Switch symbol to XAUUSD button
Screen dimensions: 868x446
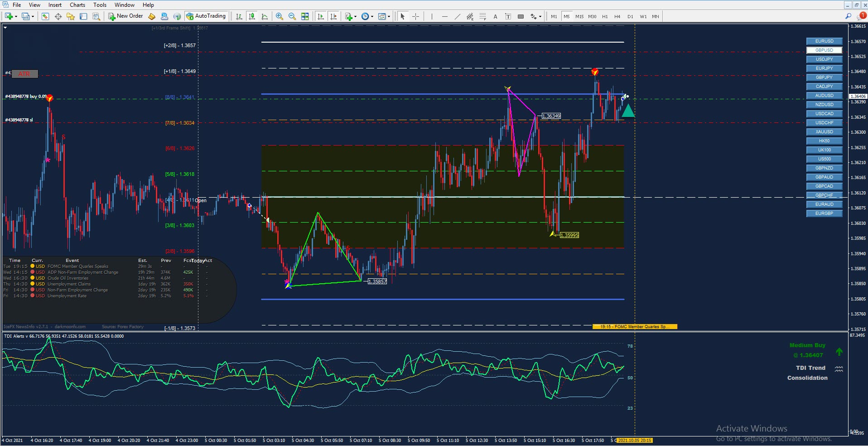(824, 132)
